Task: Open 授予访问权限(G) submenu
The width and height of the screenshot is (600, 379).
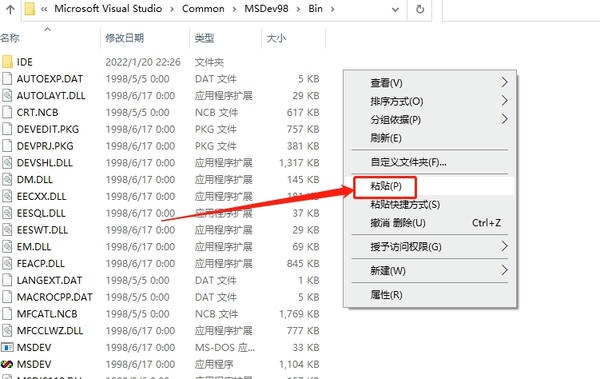Action: (x=430, y=247)
